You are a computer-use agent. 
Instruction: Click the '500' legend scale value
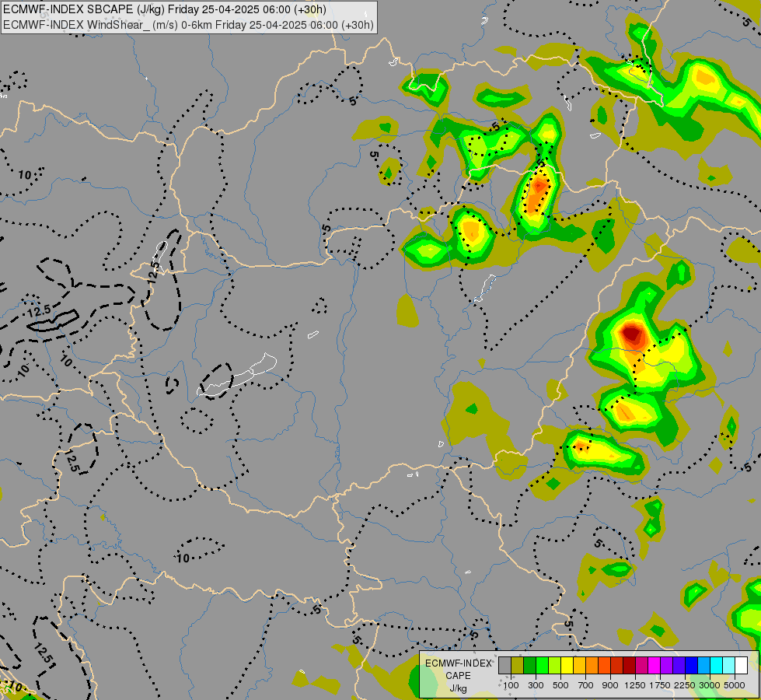tap(560, 685)
